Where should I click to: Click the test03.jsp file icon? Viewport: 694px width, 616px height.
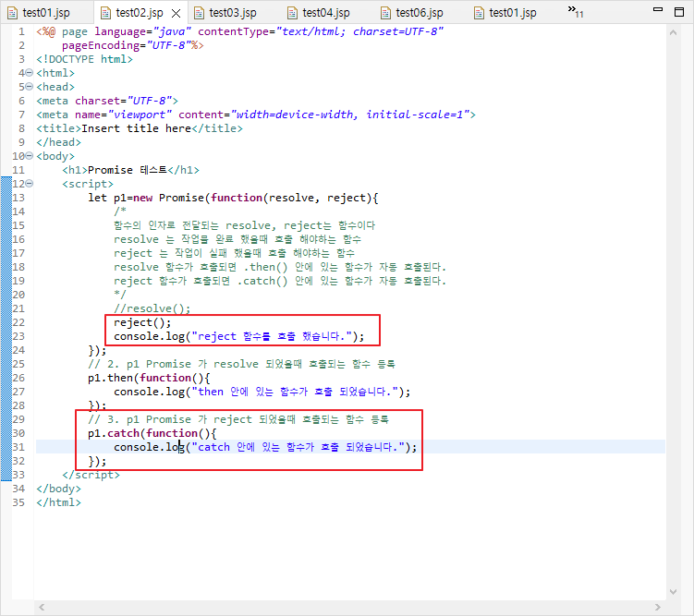(200, 13)
